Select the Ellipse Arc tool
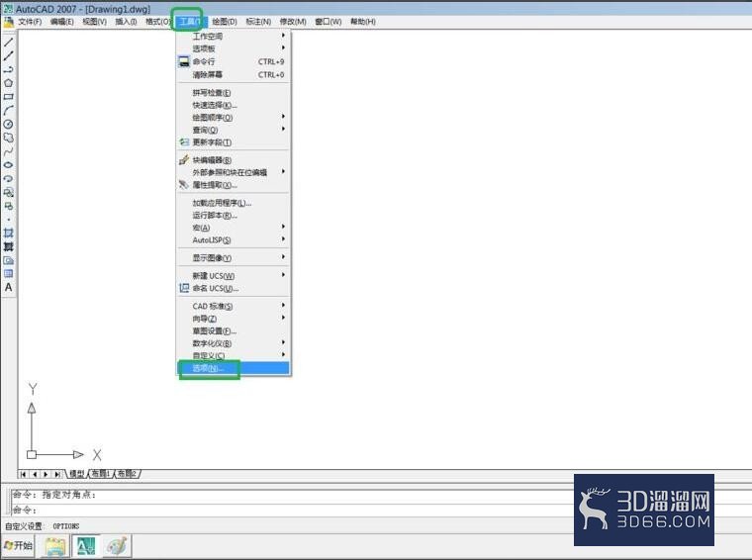Image resolution: width=752 pixels, height=560 pixels. click(8, 178)
